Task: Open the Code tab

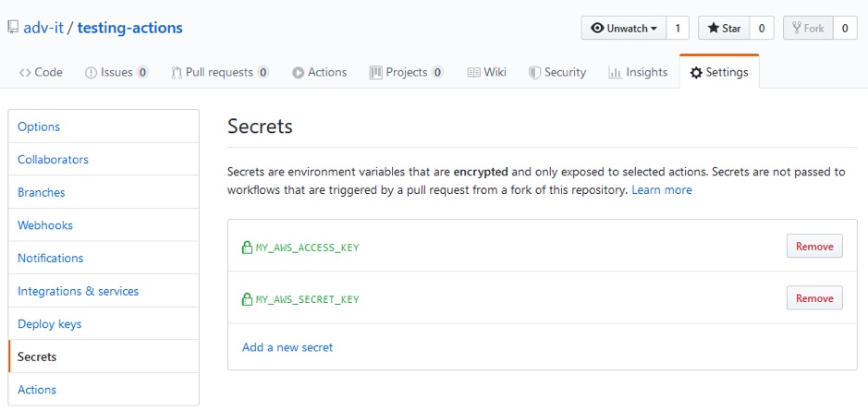Action: 41,72
